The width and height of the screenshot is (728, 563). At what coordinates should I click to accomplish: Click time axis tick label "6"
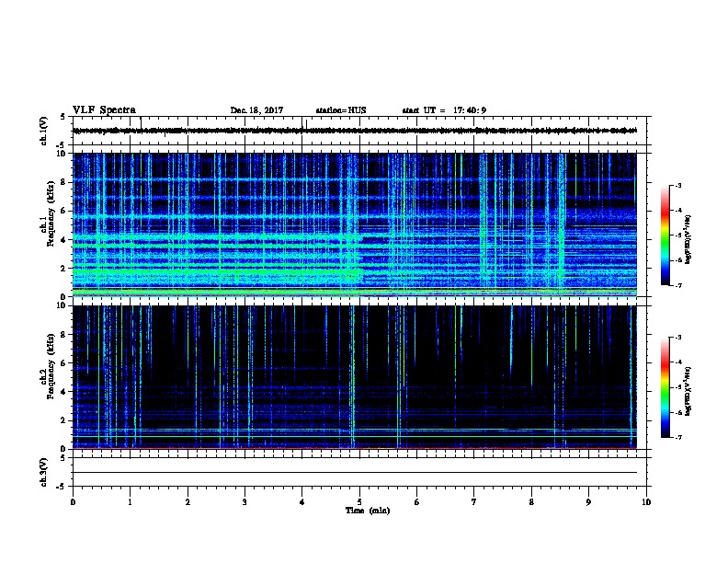417,502
